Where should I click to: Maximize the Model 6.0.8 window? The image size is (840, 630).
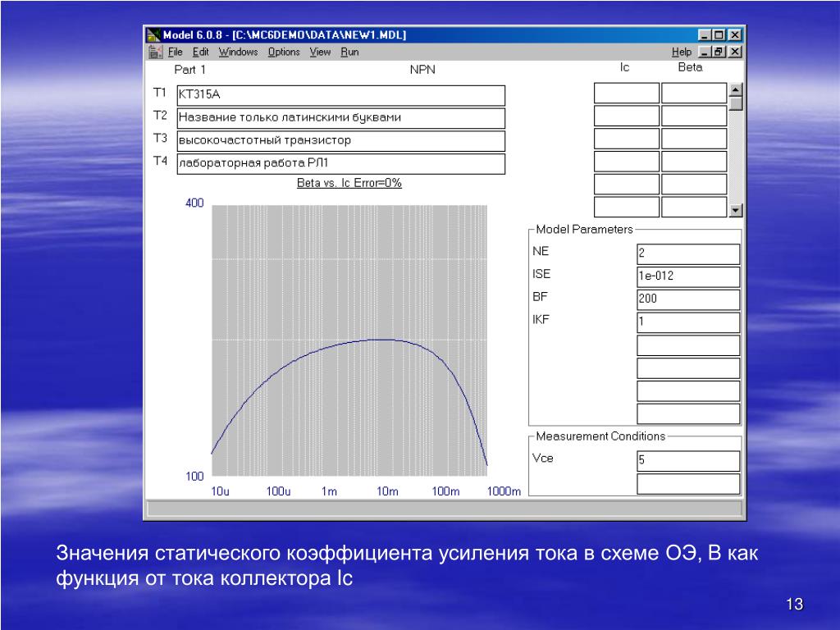pos(719,35)
